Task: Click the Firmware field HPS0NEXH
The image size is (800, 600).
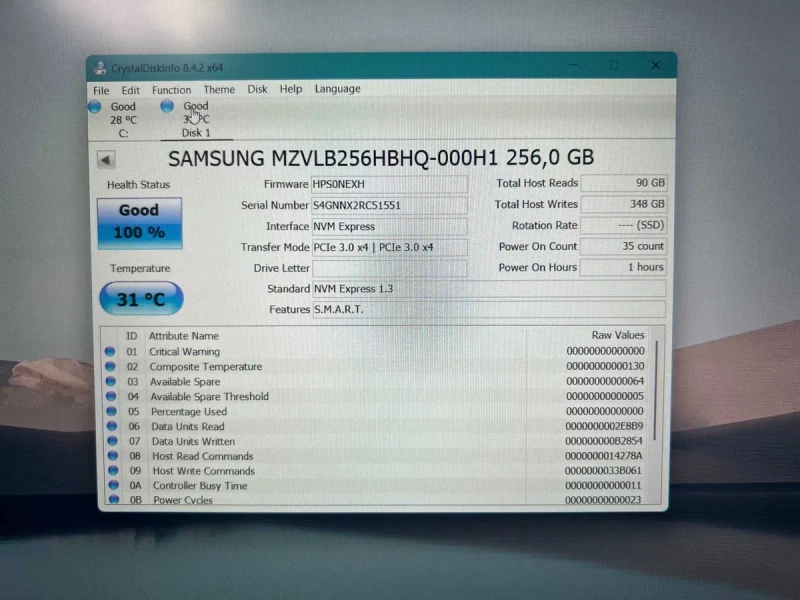Action: (389, 184)
